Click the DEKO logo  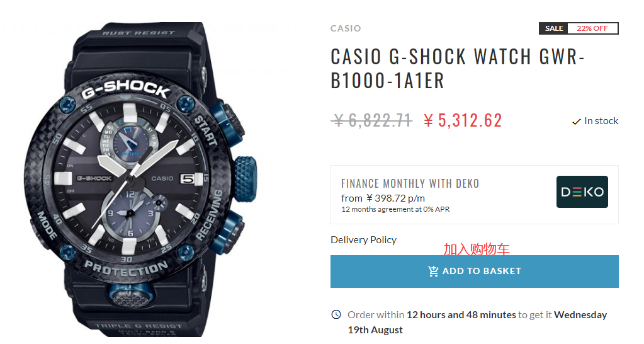click(582, 192)
